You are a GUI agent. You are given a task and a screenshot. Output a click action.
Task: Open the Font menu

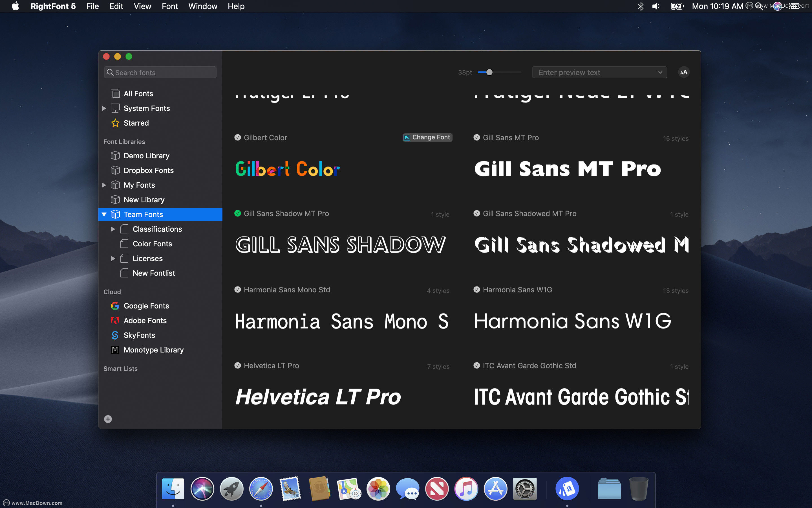(x=170, y=6)
